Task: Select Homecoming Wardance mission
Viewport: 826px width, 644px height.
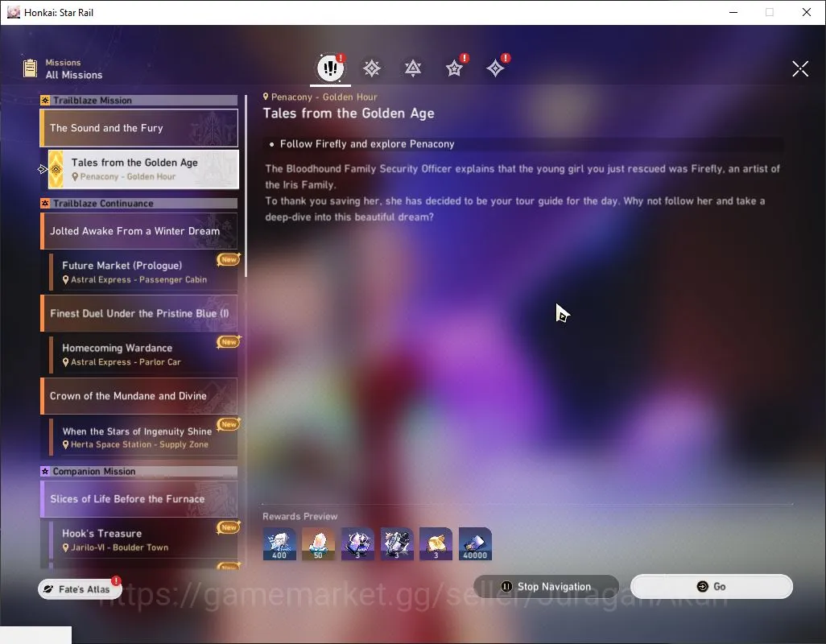Action: pyautogui.click(x=143, y=354)
